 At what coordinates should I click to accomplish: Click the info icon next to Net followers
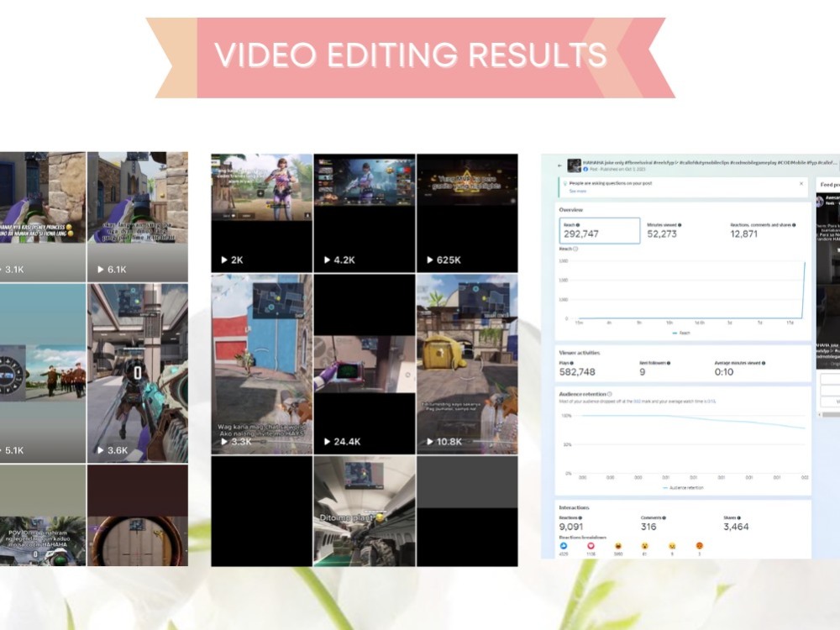coord(669,363)
